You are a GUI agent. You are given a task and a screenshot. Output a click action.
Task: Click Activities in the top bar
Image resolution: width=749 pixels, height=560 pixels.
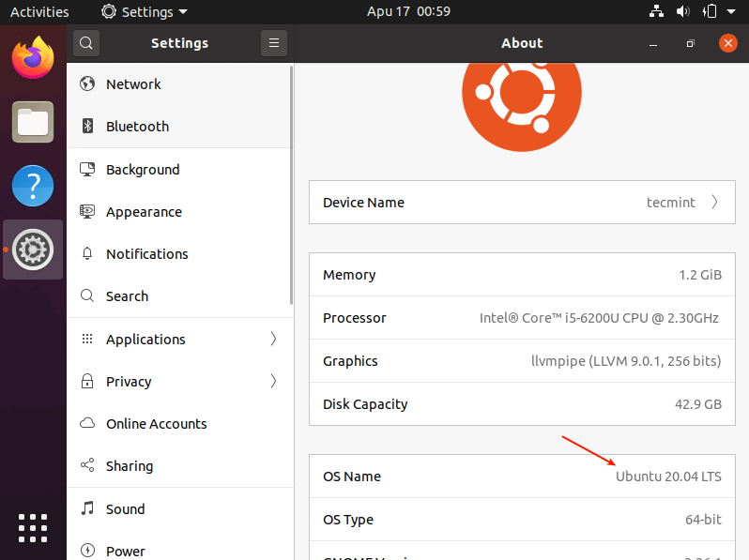coord(39,12)
